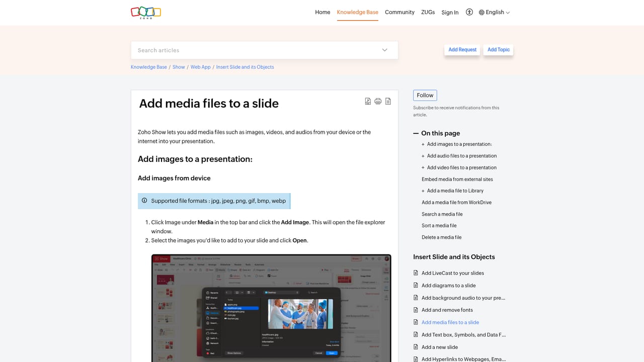The width and height of the screenshot is (644, 362).
Task: Expand Add images to a presentation section
Action: [x=423, y=144]
